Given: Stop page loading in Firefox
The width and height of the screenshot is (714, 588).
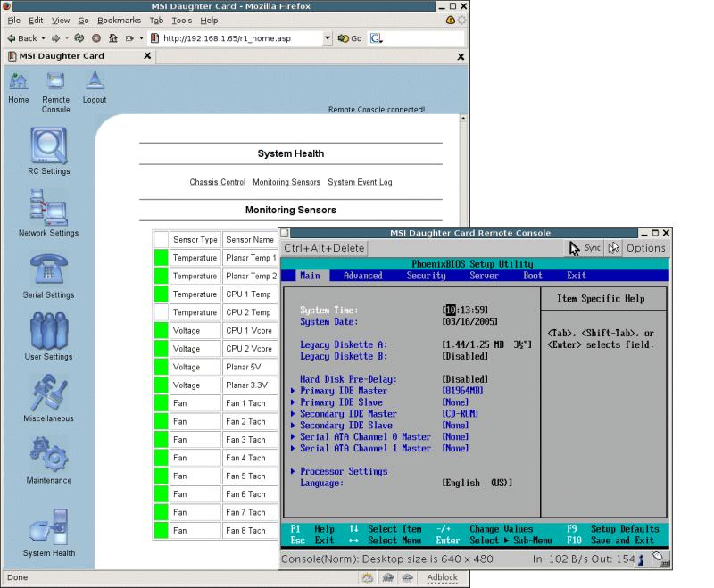Looking at the screenshot, I should click(96, 38).
